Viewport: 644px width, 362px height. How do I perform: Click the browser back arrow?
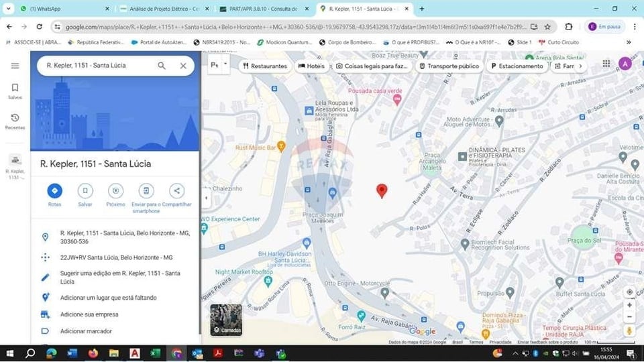[9, 27]
